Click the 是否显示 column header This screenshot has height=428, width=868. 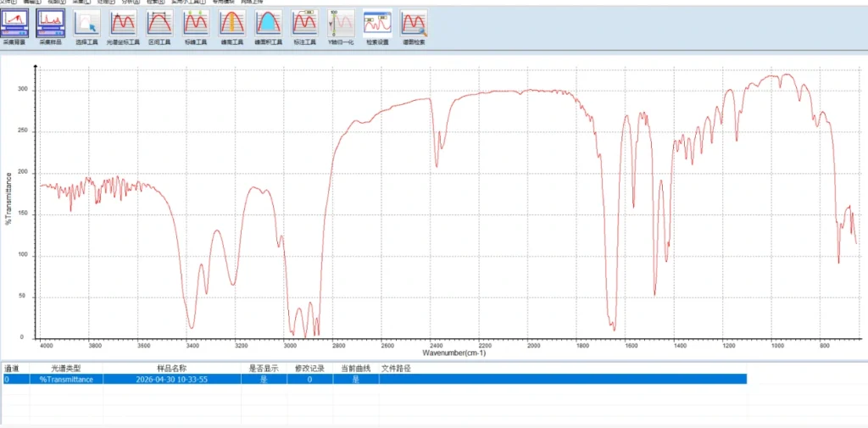point(264,368)
